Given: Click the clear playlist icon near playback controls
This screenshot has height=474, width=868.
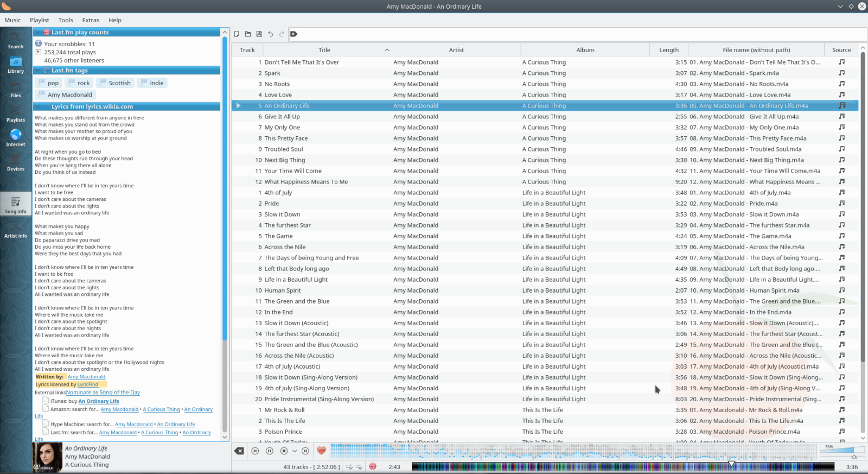Looking at the screenshot, I should (239, 451).
